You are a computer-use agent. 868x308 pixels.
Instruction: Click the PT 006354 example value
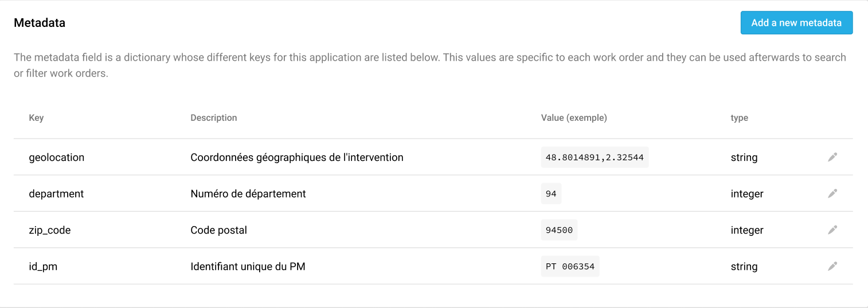[x=570, y=266]
